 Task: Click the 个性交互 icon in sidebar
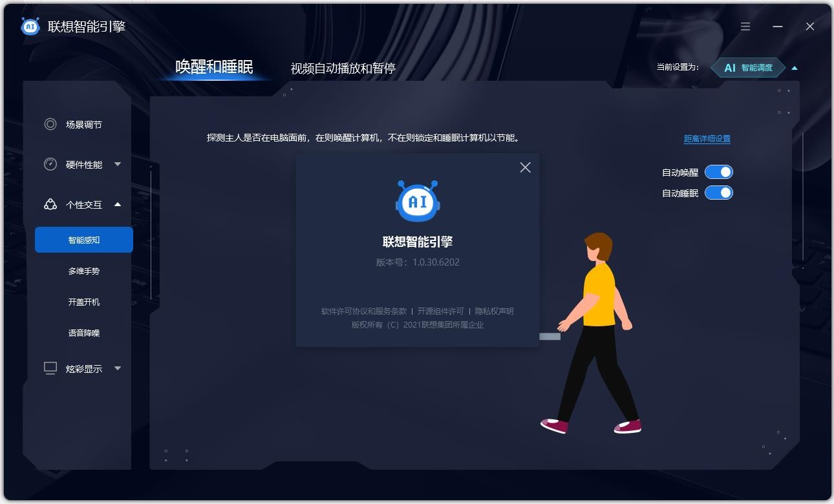50,204
